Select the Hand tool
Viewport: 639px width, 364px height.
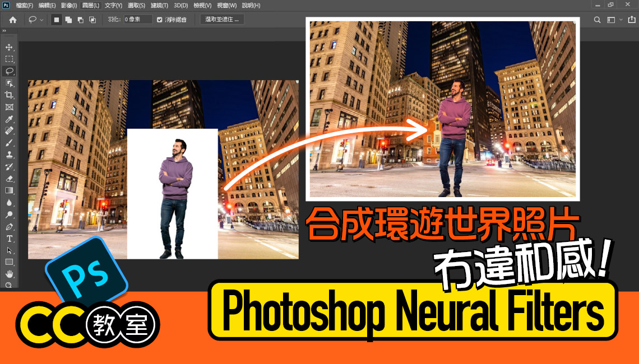pyautogui.click(x=9, y=274)
